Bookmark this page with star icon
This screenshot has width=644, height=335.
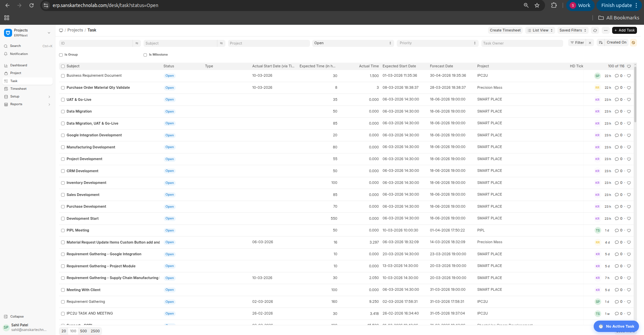coord(537,5)
